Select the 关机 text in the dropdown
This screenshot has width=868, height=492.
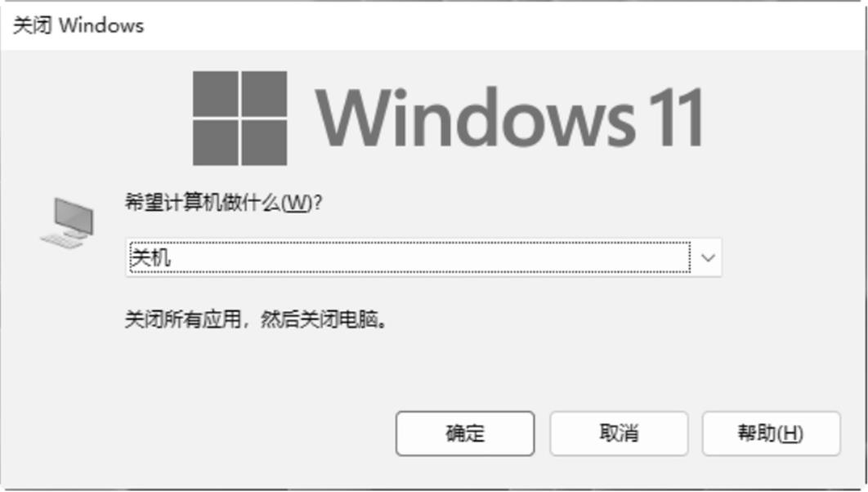[x=150, y=258]
